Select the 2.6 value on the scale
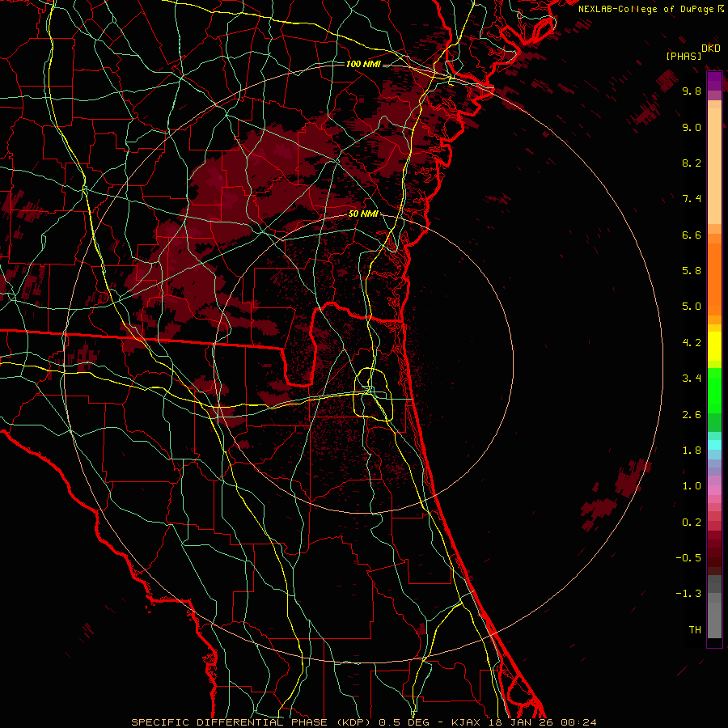Image resolution: width=728 pixels, height=728 pixels. click(x=692, y=415)
